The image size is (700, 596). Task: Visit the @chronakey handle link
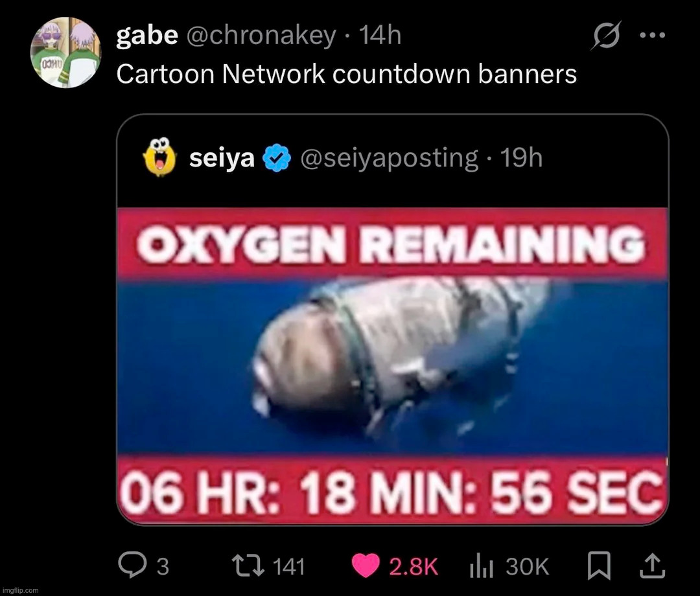261,36
